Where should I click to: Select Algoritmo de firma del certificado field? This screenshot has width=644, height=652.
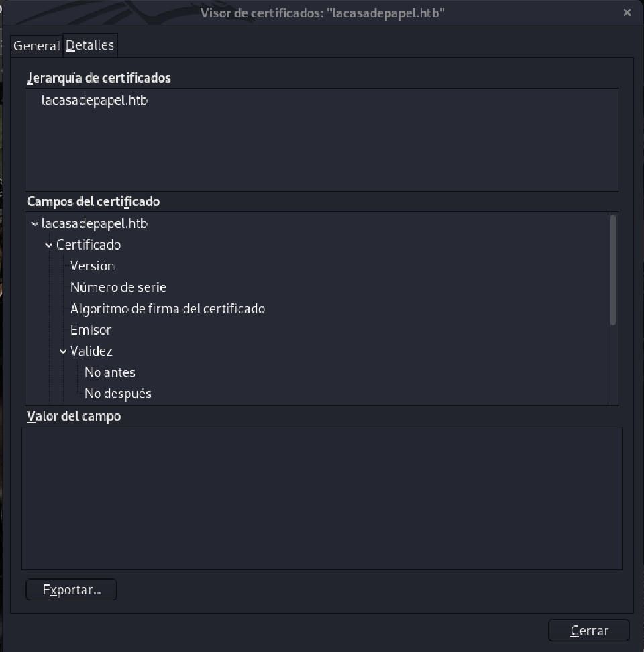(168, 309)
